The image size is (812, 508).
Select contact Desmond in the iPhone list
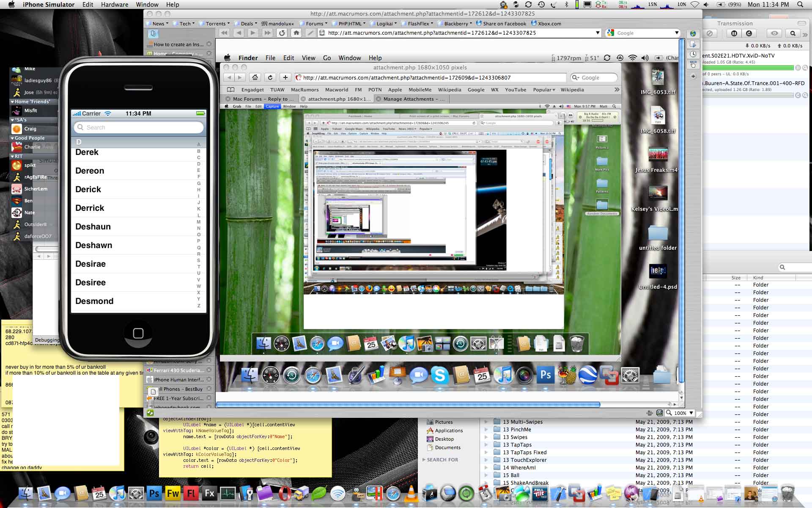pyautogui.click(x=134, y=301)
